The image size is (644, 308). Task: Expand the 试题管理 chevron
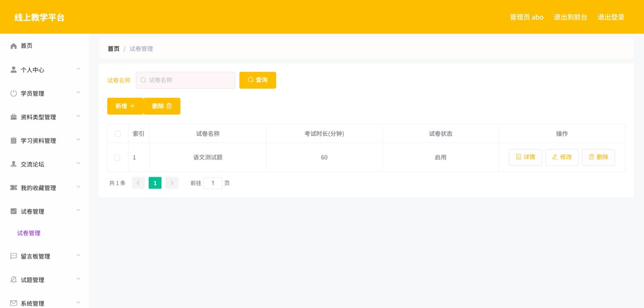tap(78, 279)
